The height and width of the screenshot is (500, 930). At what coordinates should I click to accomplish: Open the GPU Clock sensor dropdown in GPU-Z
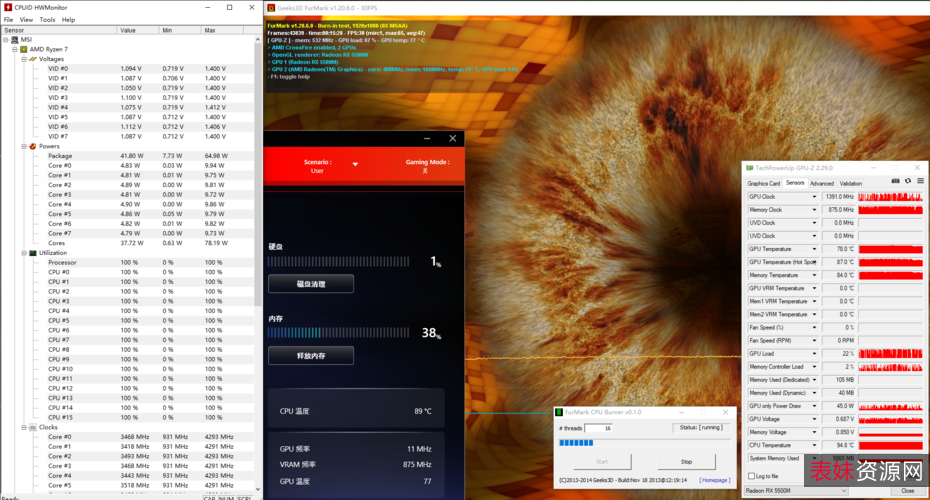pyautogui.click(x=814, y=197)
